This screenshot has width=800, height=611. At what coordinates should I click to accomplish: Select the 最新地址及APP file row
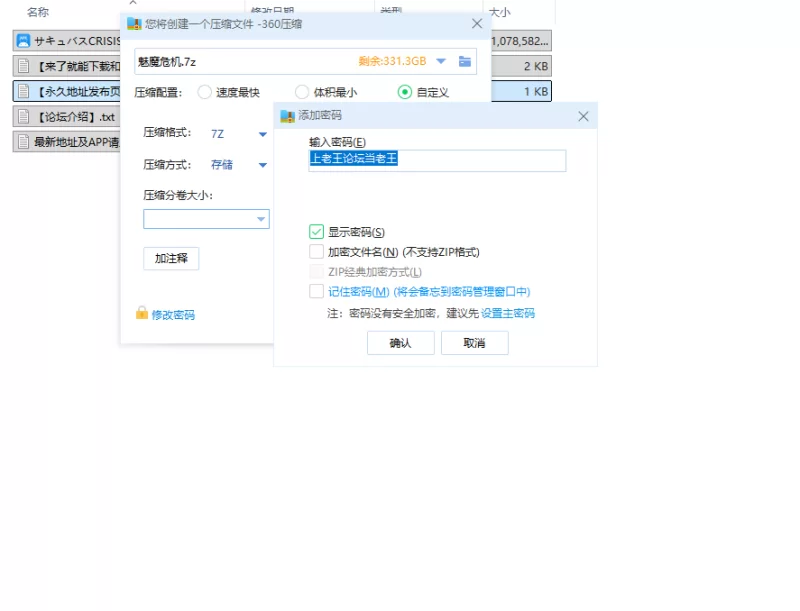coord(67,142)
